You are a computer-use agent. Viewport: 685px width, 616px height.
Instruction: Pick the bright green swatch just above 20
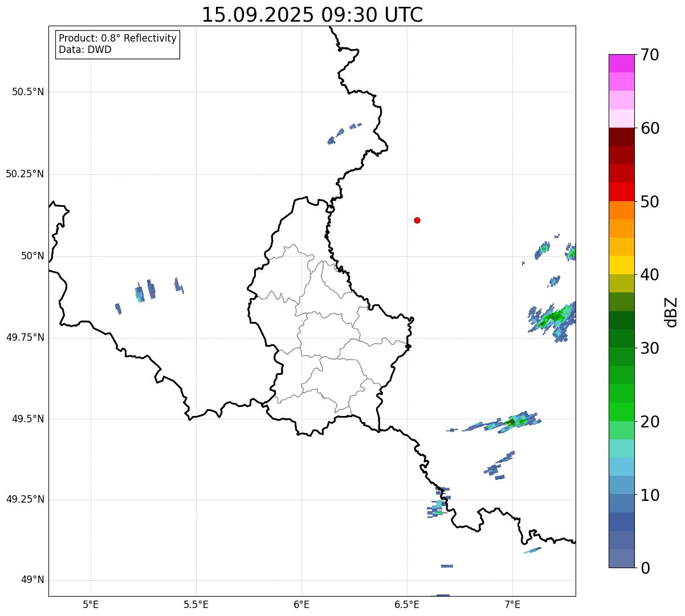tap(621, 412)
